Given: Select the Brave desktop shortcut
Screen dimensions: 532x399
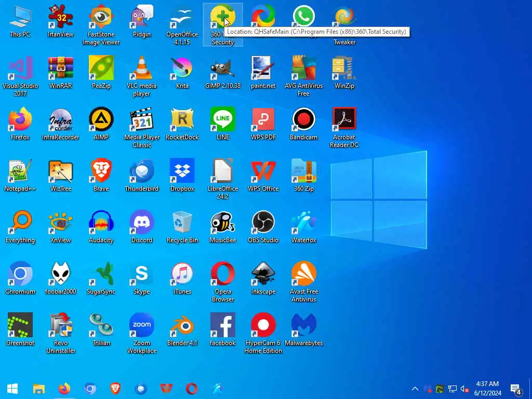Looking at the screenshot, I should [x=101, y=176].
